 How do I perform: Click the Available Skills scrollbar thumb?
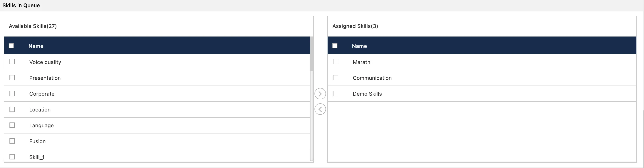pyautogui.click(x=311, y=54)
